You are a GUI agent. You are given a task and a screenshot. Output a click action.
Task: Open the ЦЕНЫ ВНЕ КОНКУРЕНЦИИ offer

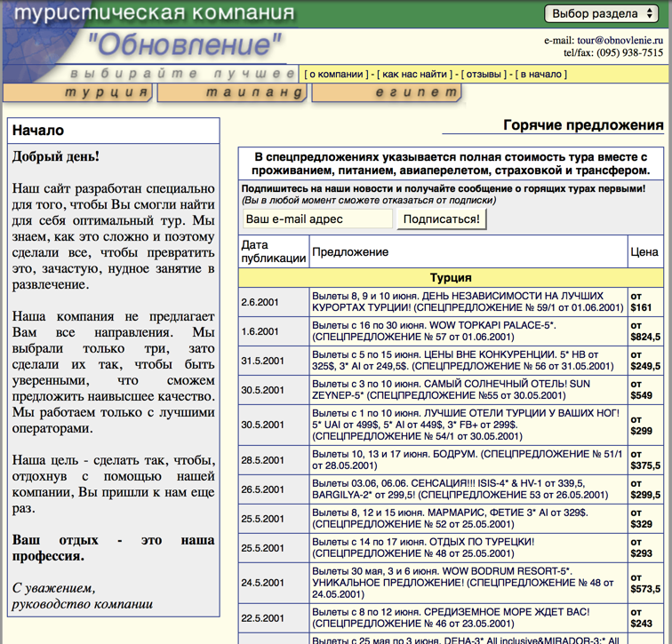pos(463,360)
